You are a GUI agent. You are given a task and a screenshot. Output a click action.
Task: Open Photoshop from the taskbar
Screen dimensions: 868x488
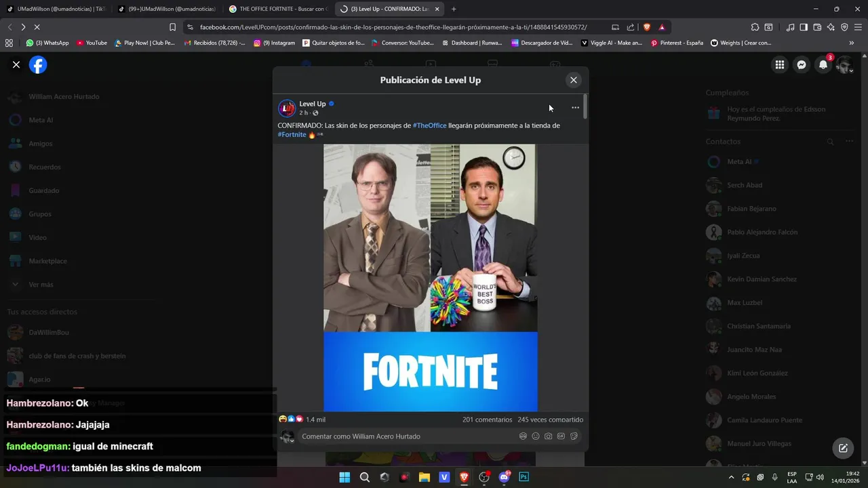coord(524,477)
